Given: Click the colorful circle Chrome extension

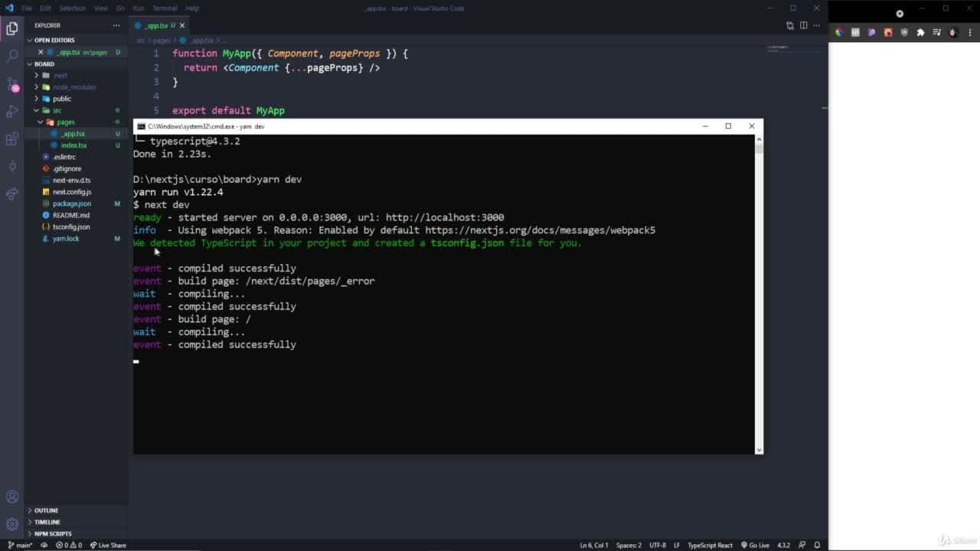Looking at the screenshot, I should [839, 32].
